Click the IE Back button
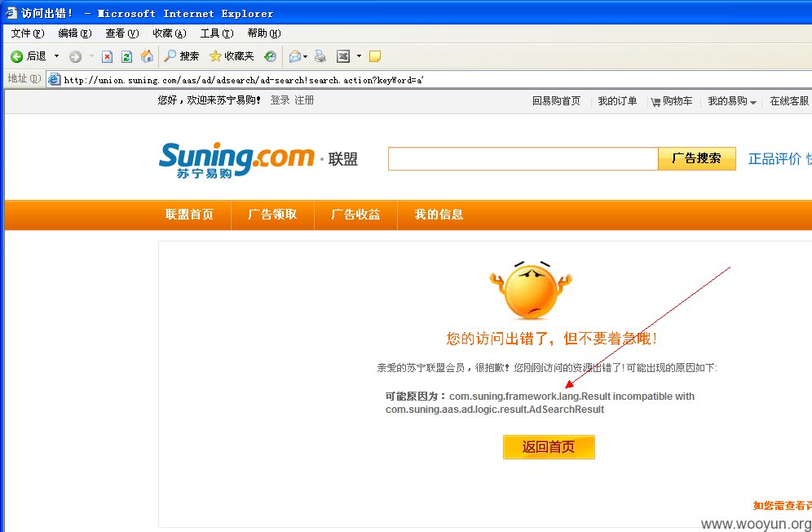812x532 pixels. (29, 56)
